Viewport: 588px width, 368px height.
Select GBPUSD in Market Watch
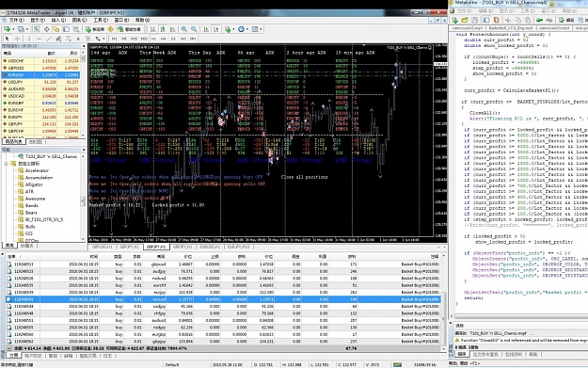tap(40, 68)
